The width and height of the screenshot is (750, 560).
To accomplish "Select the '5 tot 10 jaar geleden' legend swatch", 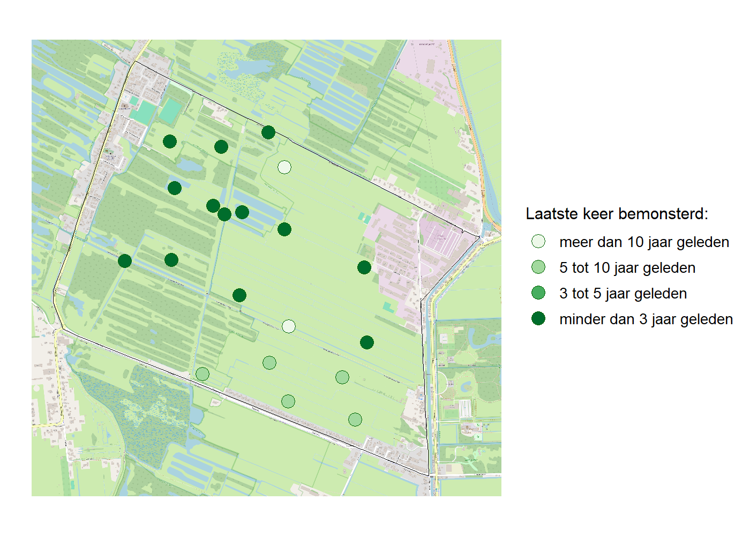I will tap(538, 267).
